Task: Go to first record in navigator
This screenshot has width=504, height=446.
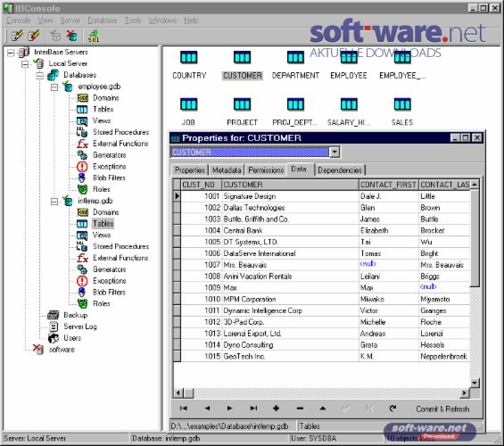Action: [184, 408]
